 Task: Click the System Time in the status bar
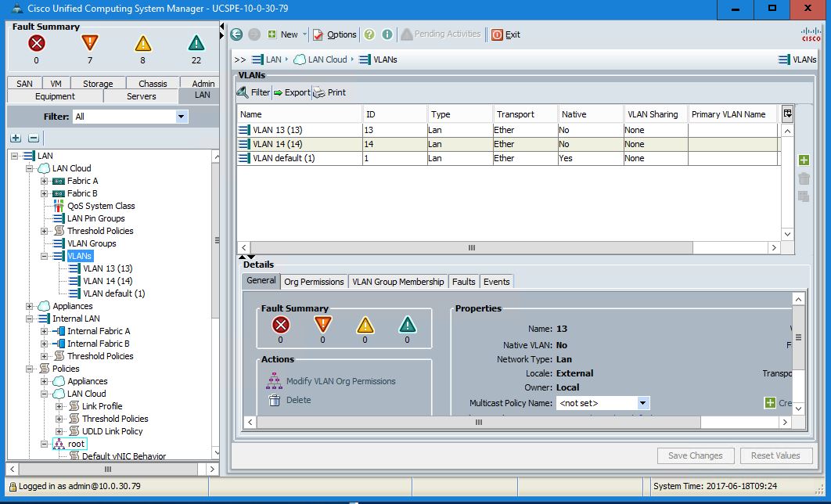(x=715, y=486)
